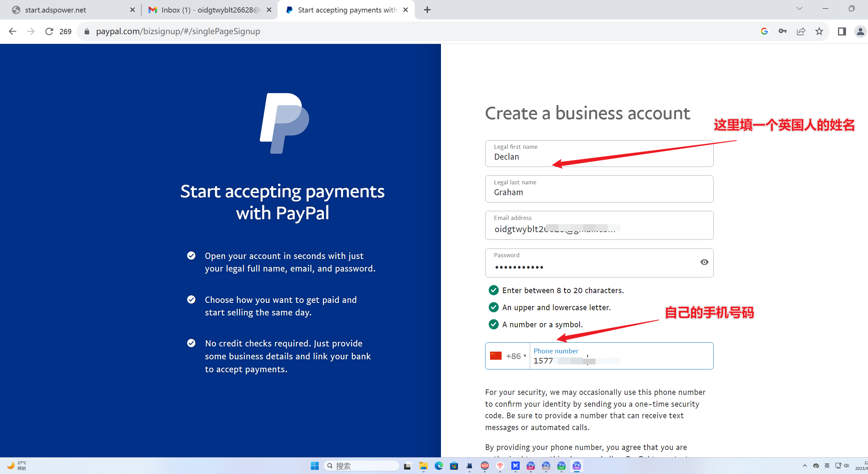Open the password manager key icon

(782, 31)
